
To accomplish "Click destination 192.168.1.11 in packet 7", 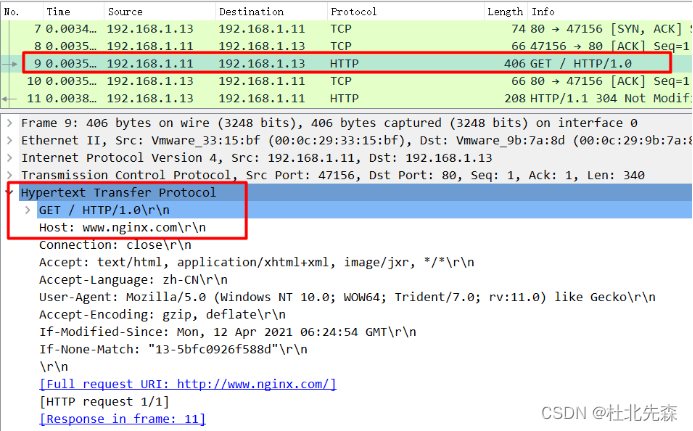I will coord(262,29).
